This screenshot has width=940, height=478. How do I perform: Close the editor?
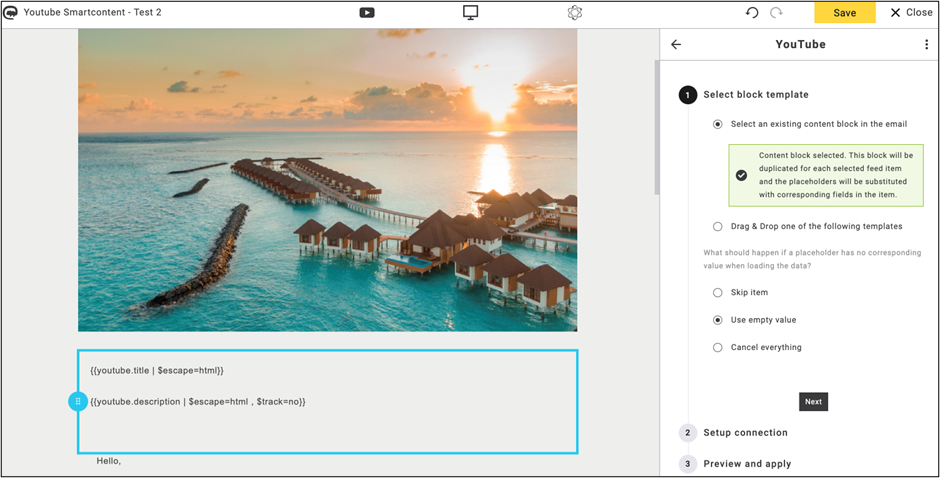(911, 13)
